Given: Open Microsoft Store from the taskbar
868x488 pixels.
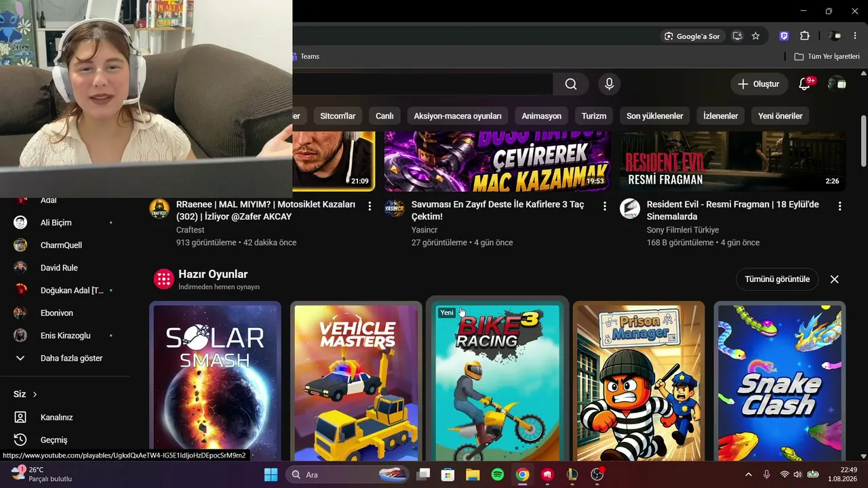Looking at the screenshot, I should point(448,474).
